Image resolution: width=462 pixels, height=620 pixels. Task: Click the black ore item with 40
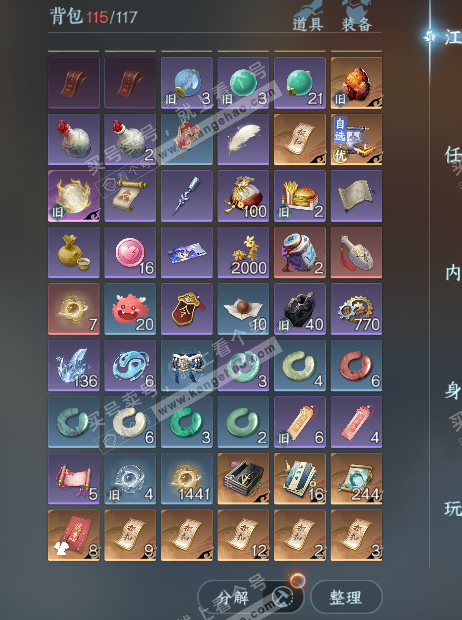tap(300, 309)
